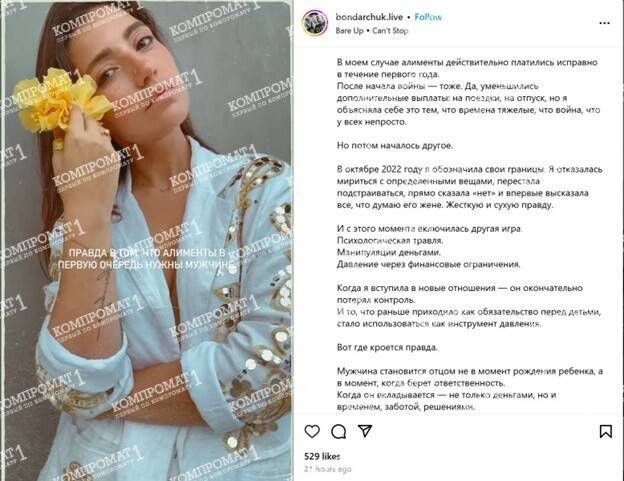Open the three-dot more options menu

[604, 23]
